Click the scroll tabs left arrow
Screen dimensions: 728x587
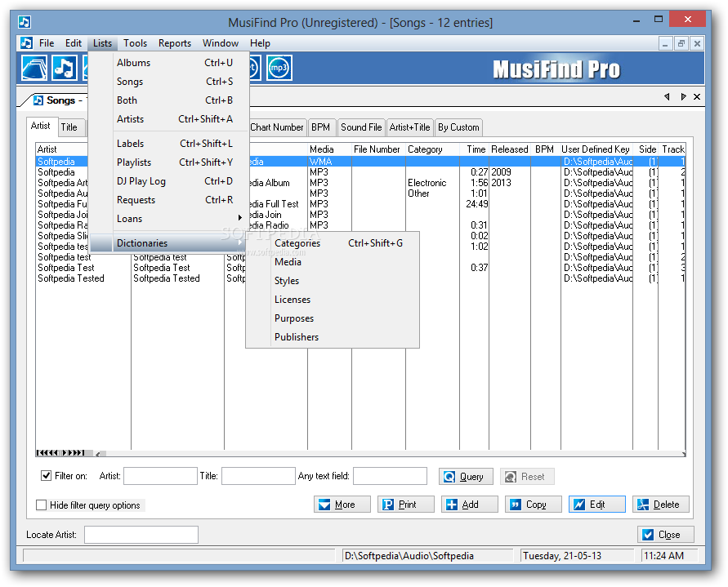(668, 96)
